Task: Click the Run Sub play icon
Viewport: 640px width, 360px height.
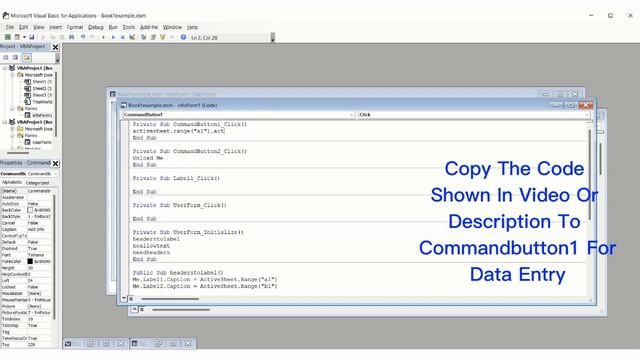Action: (x=103, y=37)
